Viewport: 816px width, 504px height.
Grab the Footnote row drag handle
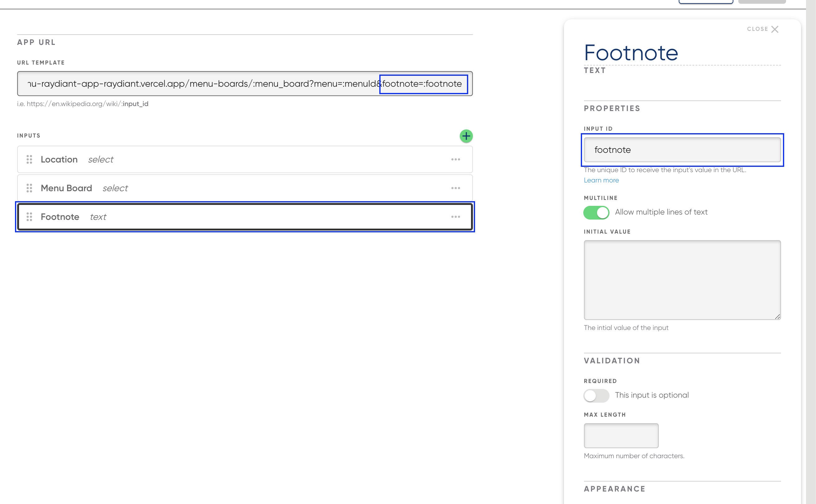tap(29, 217)
